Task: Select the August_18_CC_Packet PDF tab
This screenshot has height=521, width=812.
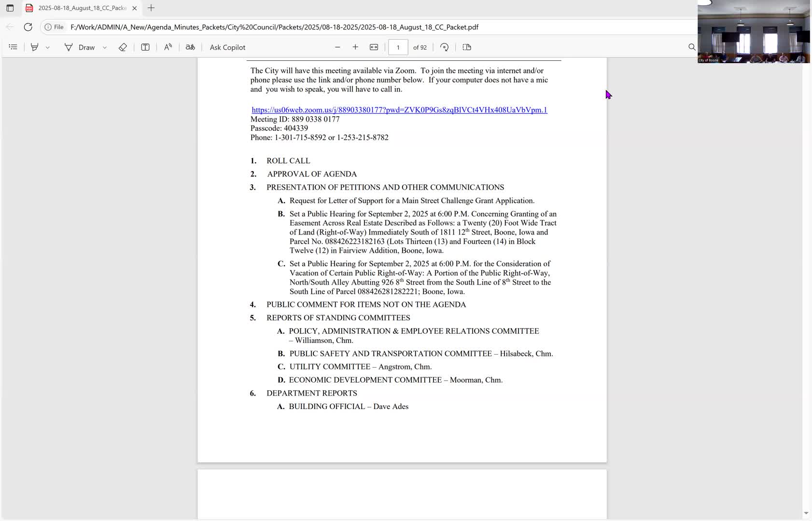Action: click(x=77, y=8)
